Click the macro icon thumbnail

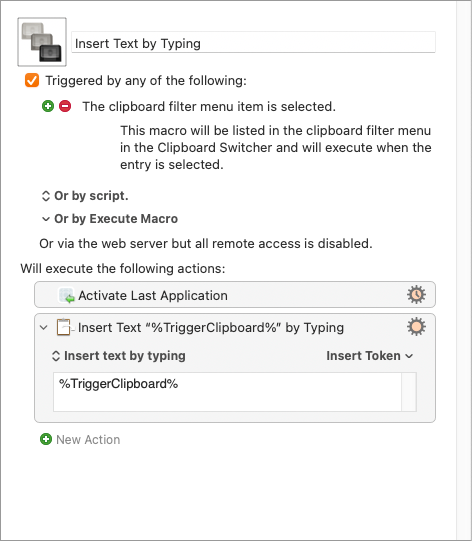point(42,42)
